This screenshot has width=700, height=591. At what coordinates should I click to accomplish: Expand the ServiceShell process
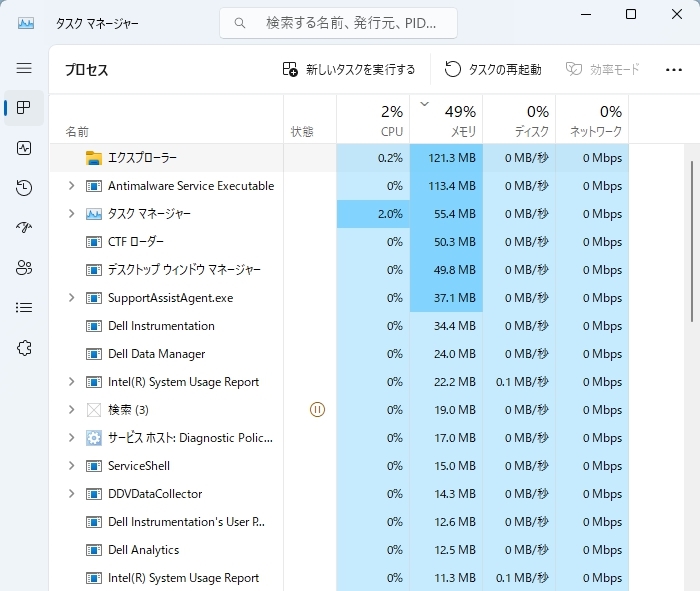[71, 466]
